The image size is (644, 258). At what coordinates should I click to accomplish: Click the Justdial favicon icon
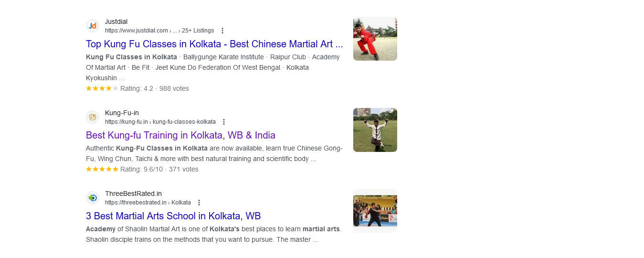click(x=93, y=26)
